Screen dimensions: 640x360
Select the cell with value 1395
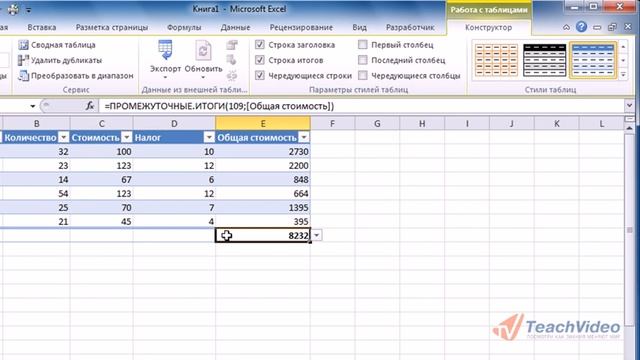tap(263, 207)
